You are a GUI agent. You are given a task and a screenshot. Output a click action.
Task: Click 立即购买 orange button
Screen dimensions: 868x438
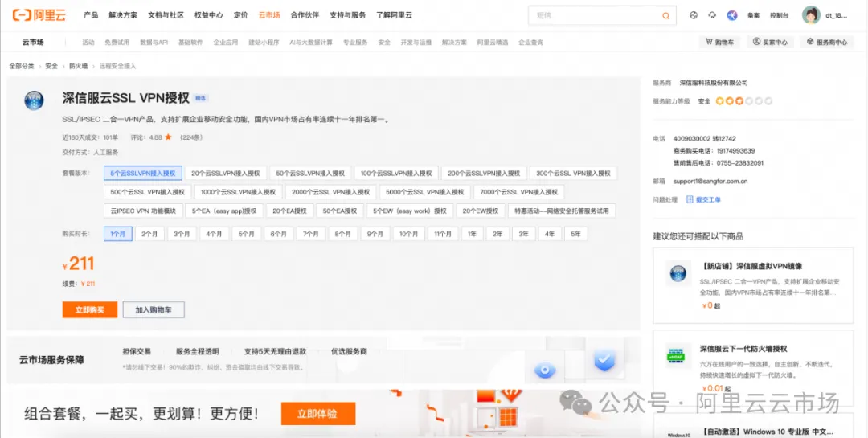point(90,309)
